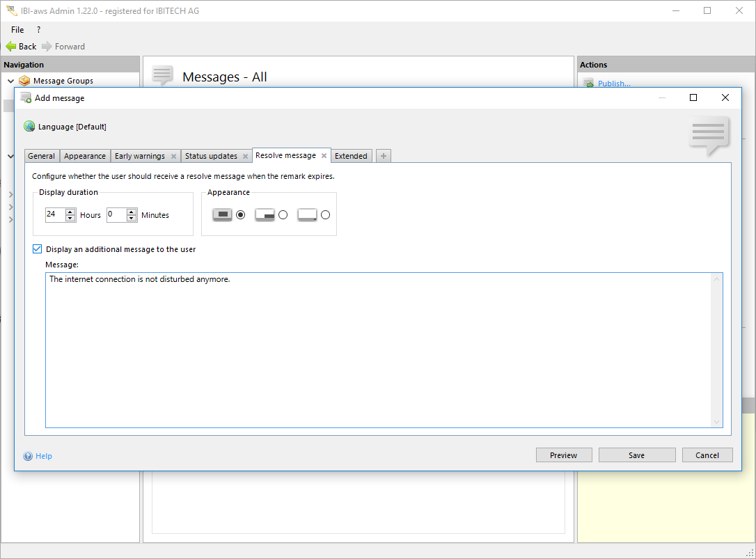Click the Language globe icon
Viewport: 756px width, 559px height.
pos(29,127)
